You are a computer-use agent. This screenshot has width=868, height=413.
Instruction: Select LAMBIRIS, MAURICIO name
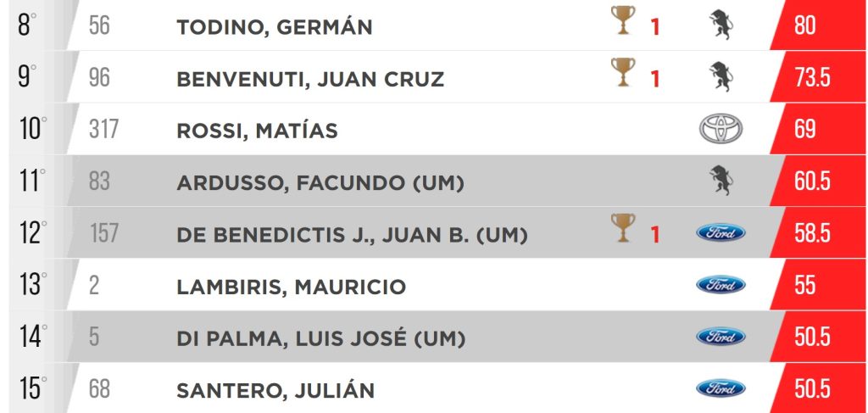pos(292,287)
